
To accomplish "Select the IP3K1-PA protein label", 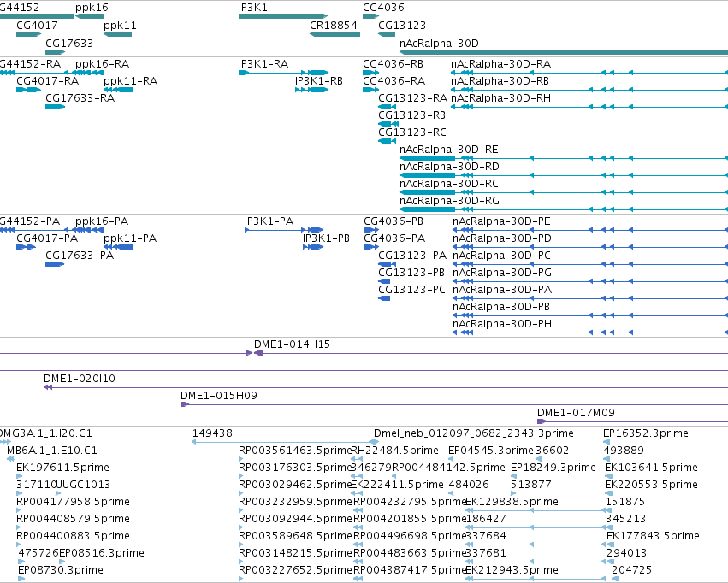I will (269, 221).
